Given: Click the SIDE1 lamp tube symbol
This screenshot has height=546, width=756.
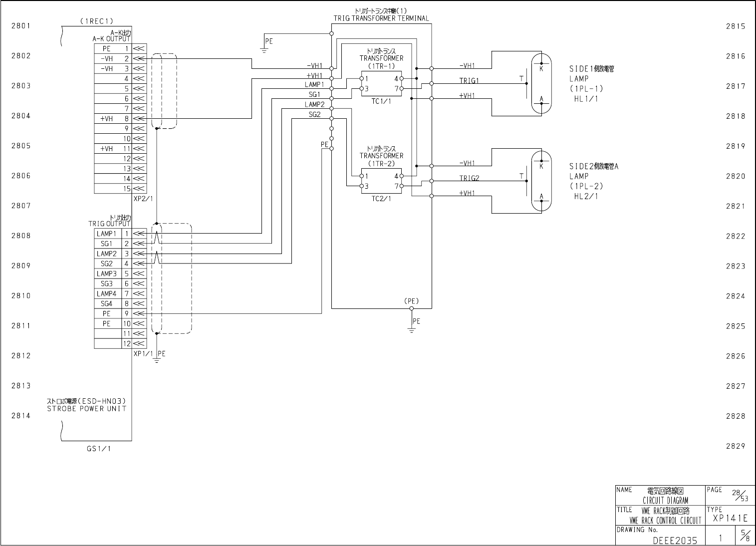Looking at the screenshot, I should pos(541,83).
